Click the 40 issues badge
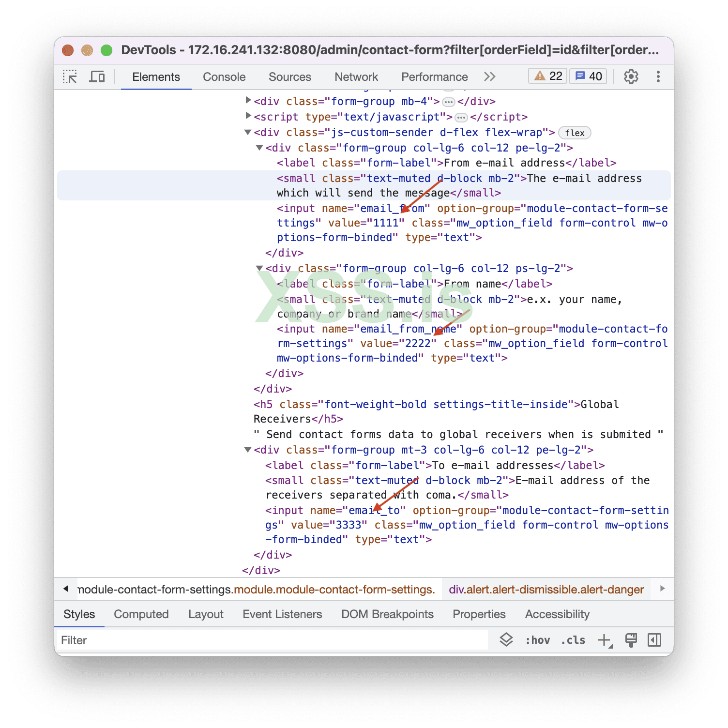This screenshot has width=728, height=728. pyautogui.click(x=588, y=76)
